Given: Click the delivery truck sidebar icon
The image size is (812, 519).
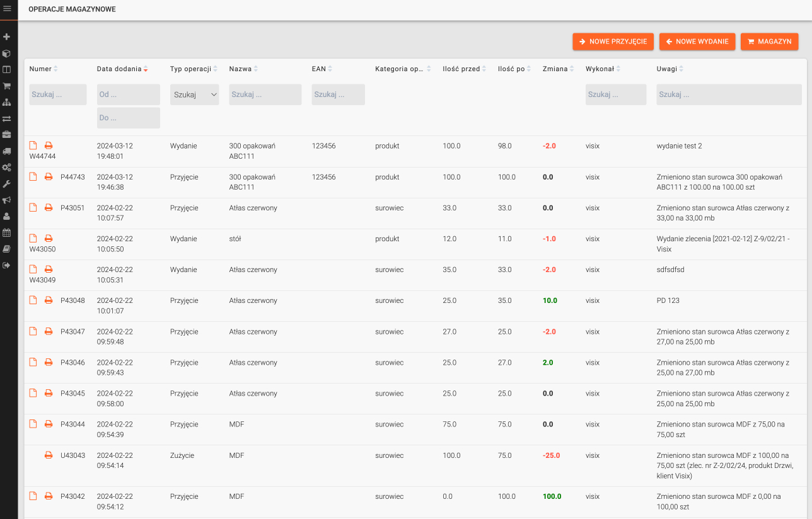Looking at the screenshot, I should (7, 151).
